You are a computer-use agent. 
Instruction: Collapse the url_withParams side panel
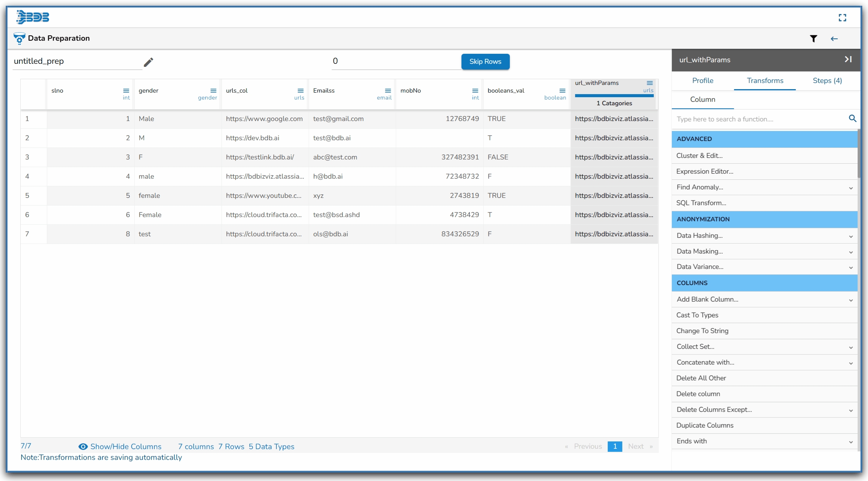(848, 59)
